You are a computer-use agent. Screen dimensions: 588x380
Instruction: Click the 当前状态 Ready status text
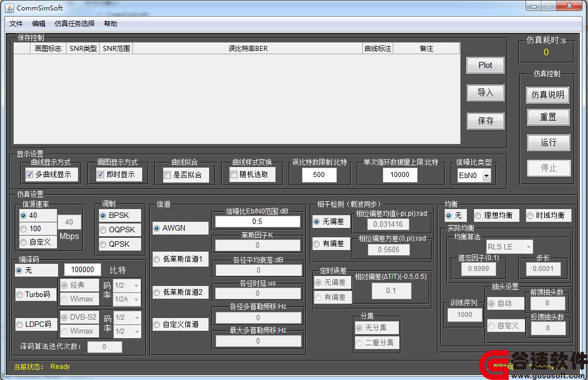tap(41, 367)
